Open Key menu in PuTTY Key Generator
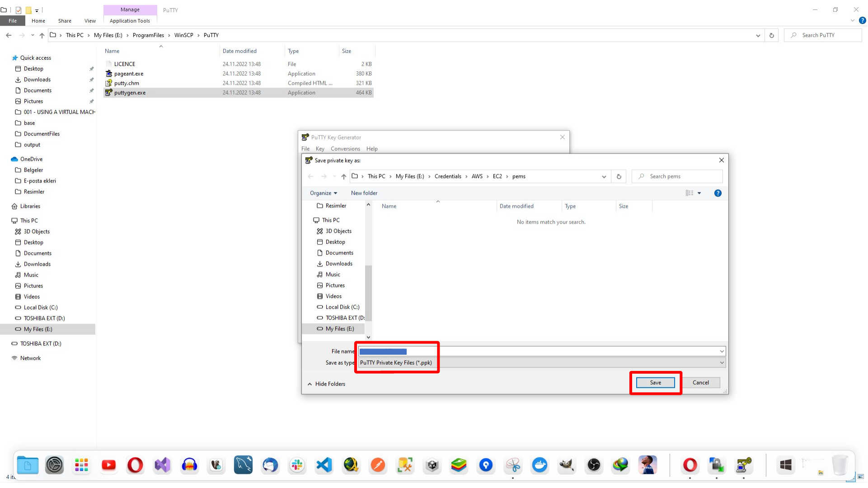Screen dimensions: 868x488 320,149
